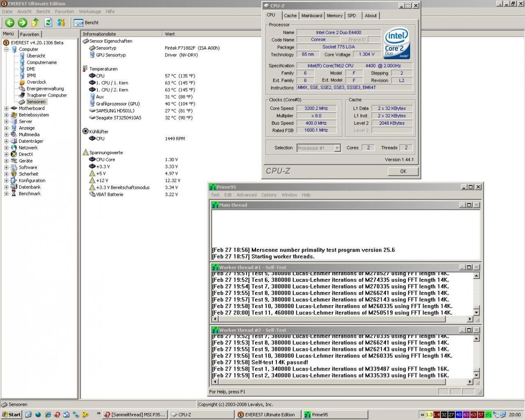This screenshot has width=525, height=420.
Task: Click the OK button in CPU-Z
Action: pyautogui.click(x=403, y=172)
